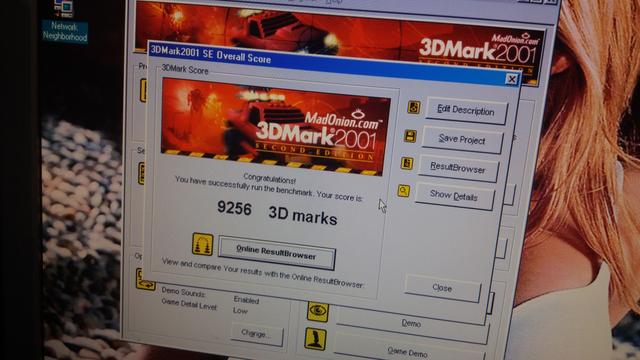Open the Online ResultBrowser
Image resolution: width=640 pixels, height=360 pixels.
(x=277, y=252)
